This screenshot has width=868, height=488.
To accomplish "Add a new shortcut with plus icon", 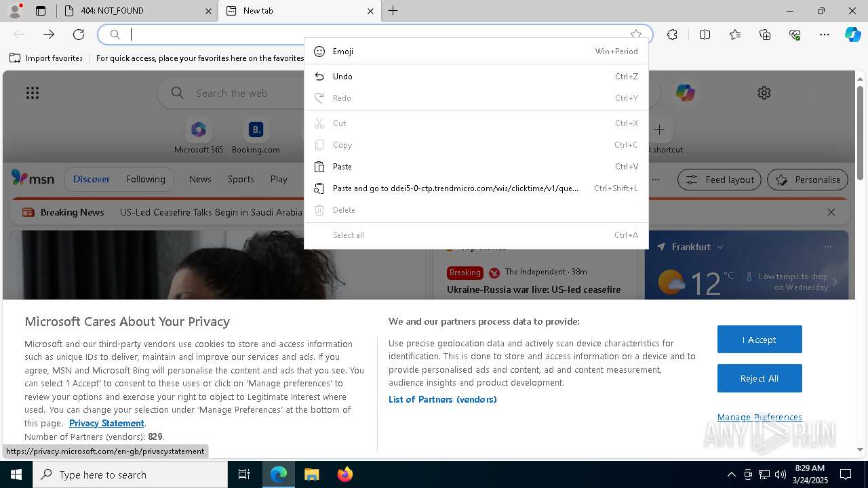I will pyautogui.click(x=659, y=129).
